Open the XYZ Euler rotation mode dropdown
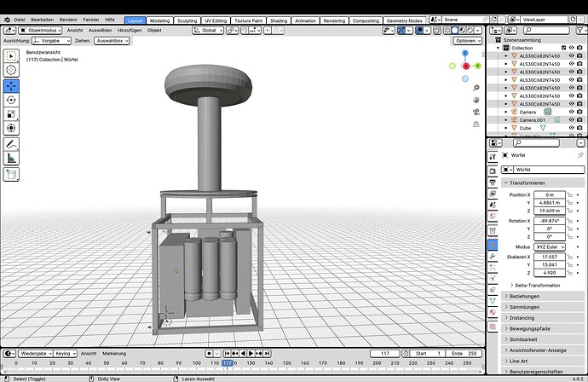 550,247
